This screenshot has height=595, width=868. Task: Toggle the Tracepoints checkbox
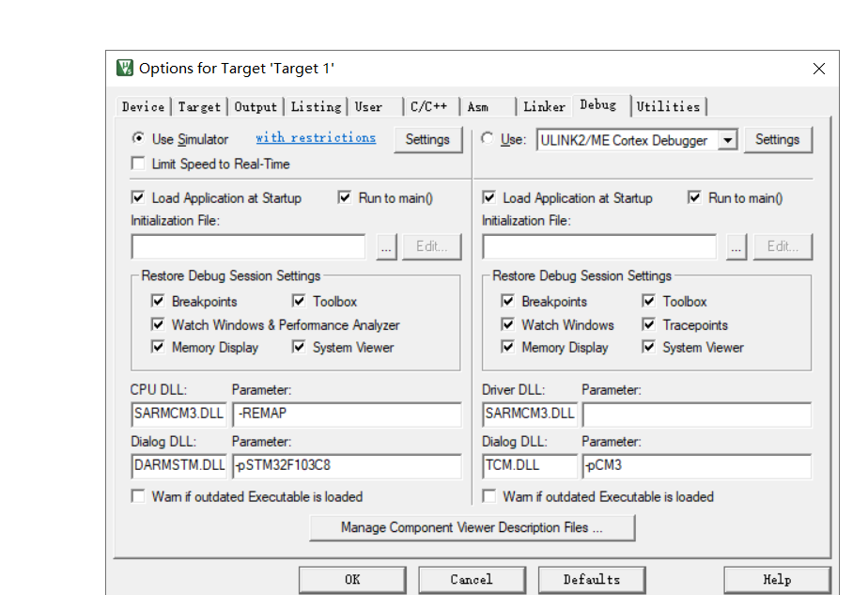click(649, 324)
